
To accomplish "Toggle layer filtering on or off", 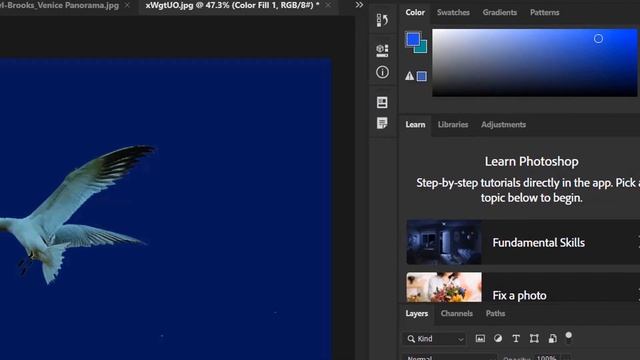I will pyautogui.click(x=569, y=337).
